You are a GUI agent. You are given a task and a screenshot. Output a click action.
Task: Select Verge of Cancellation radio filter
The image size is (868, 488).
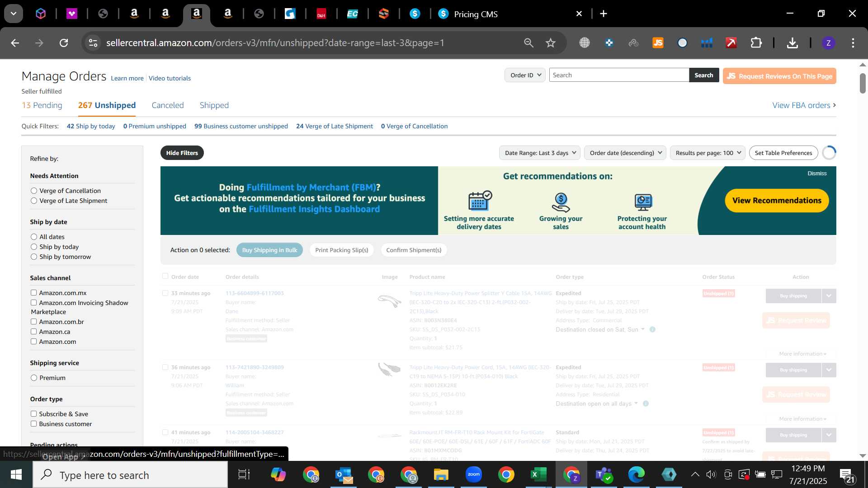coord(34,191)
